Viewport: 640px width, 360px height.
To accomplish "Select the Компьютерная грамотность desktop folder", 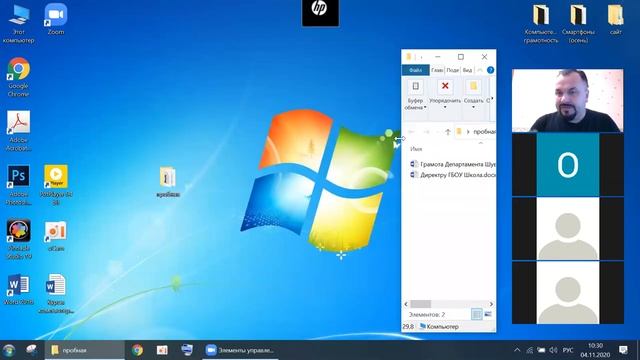I will point(541,24).
